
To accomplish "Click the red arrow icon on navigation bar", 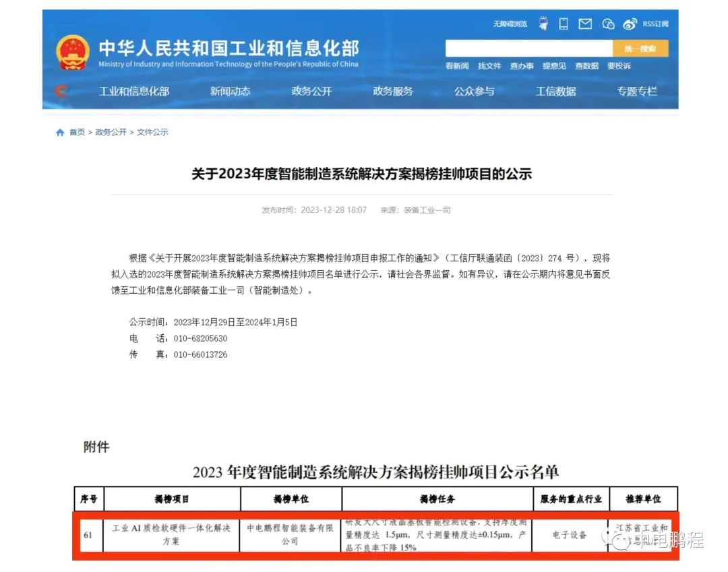I will coord(61,91).
